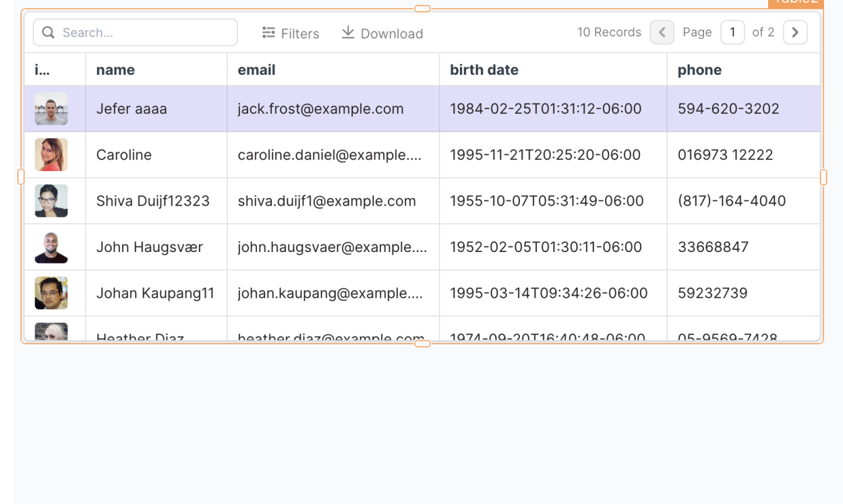Click the Download icon
The image size is (843, 504).
coord(348,32)
